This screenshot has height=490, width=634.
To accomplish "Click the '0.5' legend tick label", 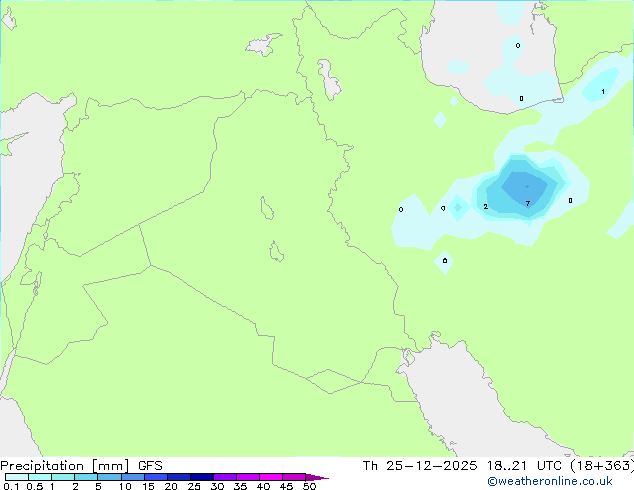I will click(x=35, y=486).
